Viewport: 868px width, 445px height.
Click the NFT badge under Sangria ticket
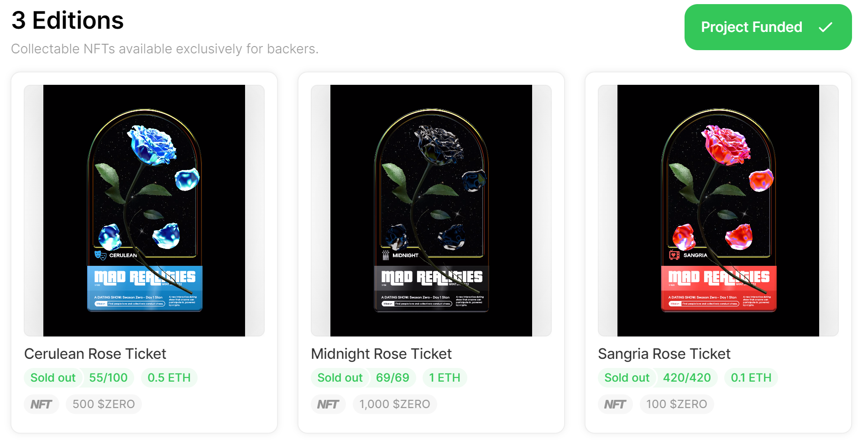coord(615,404)
